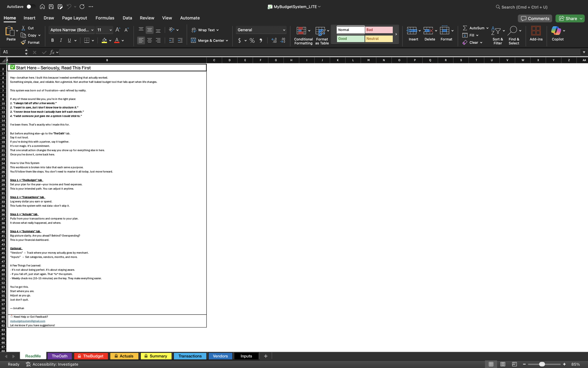Expand the Merge & Center dropdown
The height and width of the screenshot is (368, 588).
pyautogui.click(x=226, y=40)
